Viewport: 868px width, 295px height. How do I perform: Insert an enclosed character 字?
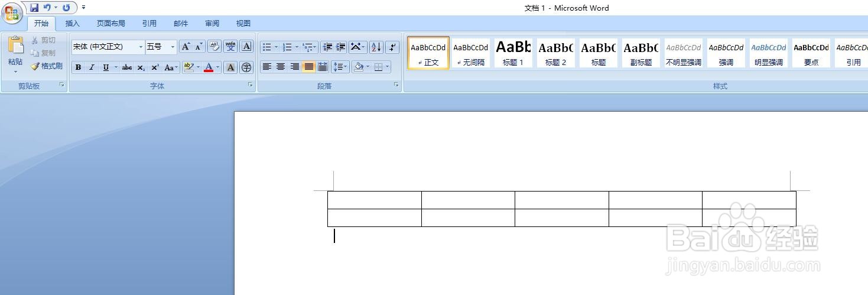click(246, 67)
